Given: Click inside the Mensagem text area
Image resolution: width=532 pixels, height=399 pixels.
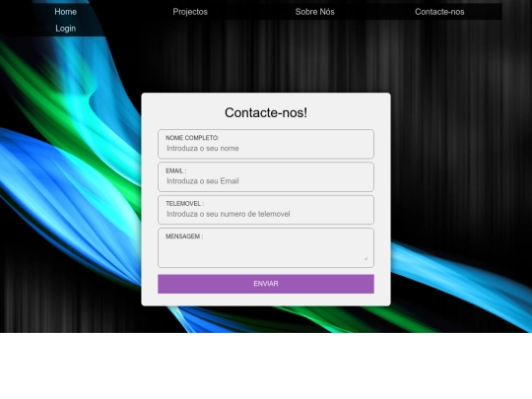Looking at the screenshot, I should (266, 251).
